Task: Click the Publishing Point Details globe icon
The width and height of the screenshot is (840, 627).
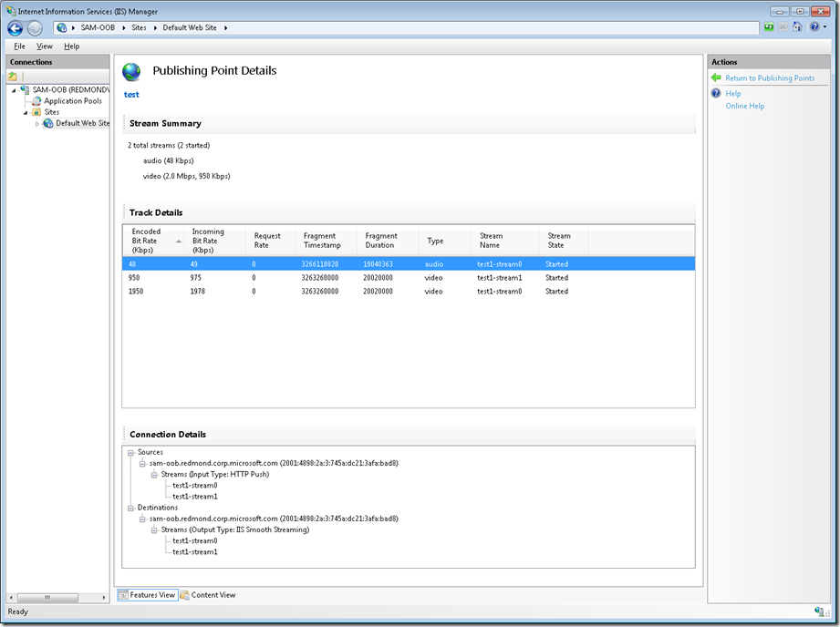Action: (x=131, y=72)
